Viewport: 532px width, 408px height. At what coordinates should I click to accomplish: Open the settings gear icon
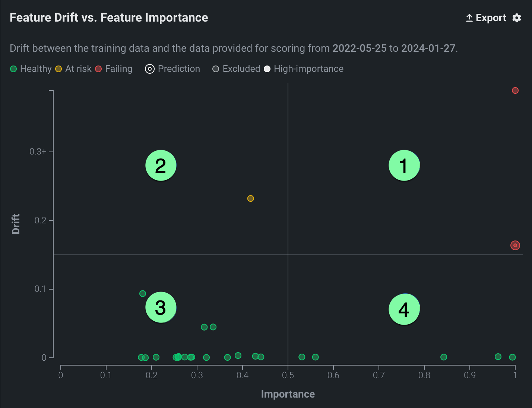click(x=516, y=18)
